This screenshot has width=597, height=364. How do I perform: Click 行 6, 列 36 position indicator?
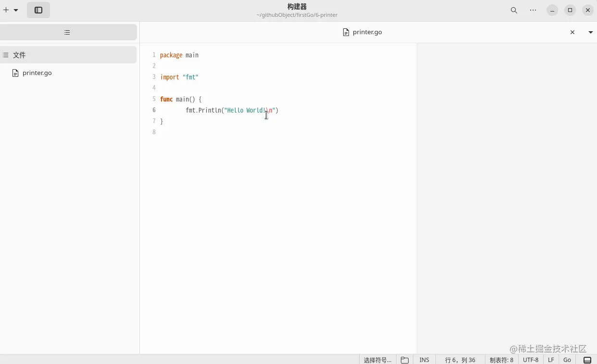pos(459,360)
